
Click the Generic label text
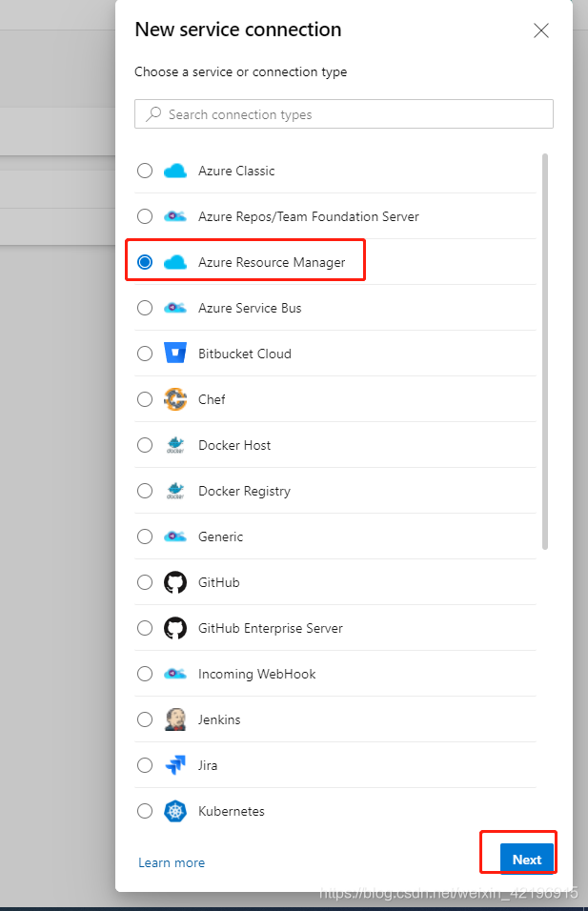click(x=220, y=536)
